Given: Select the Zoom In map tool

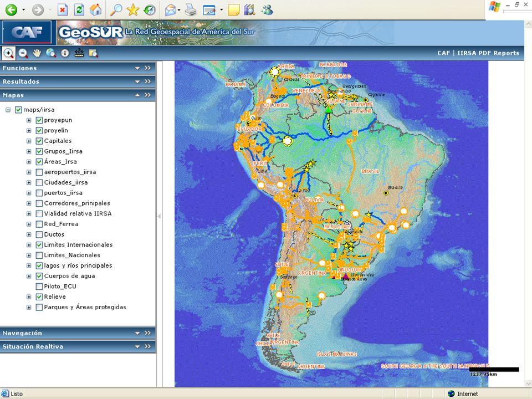Looking at the screenshot, I should tap(8, 53).
